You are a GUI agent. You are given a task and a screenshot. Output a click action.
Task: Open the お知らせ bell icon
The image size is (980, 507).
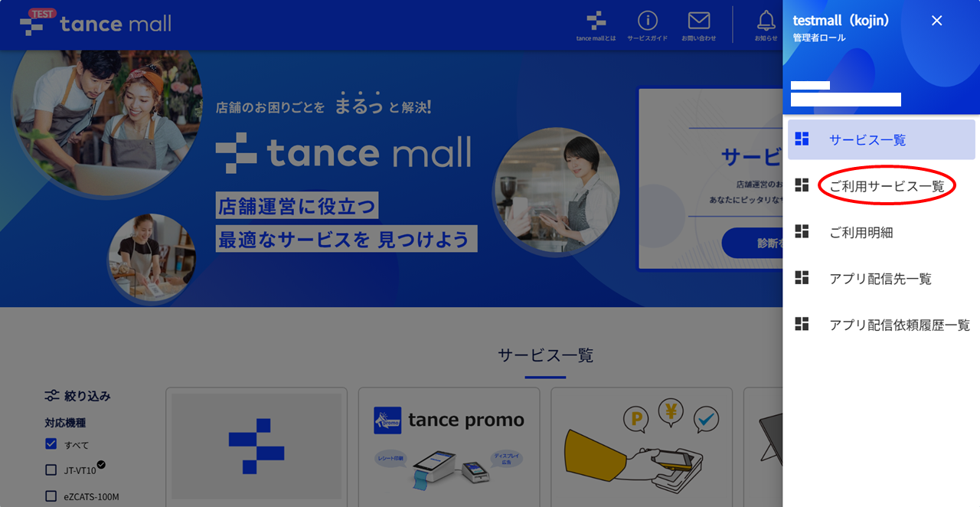click(766, 26)
